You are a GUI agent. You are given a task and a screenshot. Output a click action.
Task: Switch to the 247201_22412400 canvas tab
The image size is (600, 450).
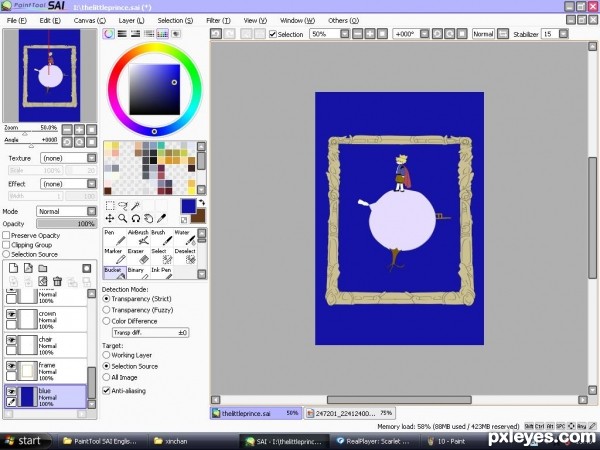tap(350, 413)
